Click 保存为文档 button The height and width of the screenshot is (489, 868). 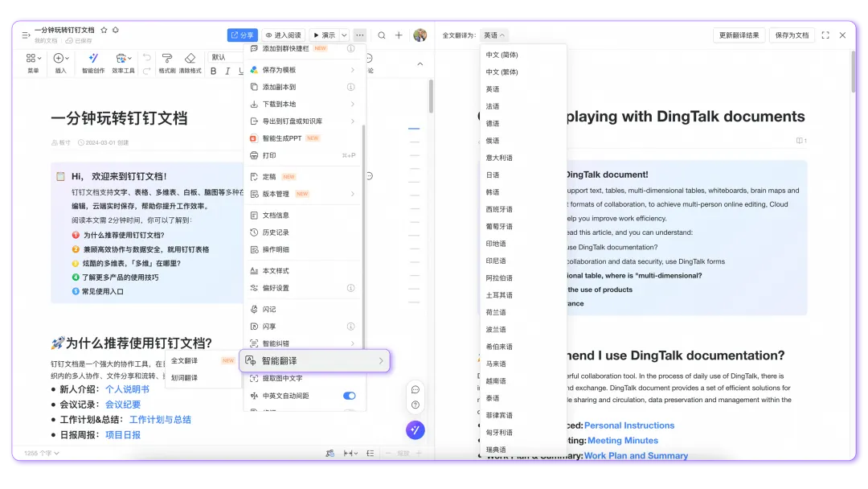click(792, 35)
